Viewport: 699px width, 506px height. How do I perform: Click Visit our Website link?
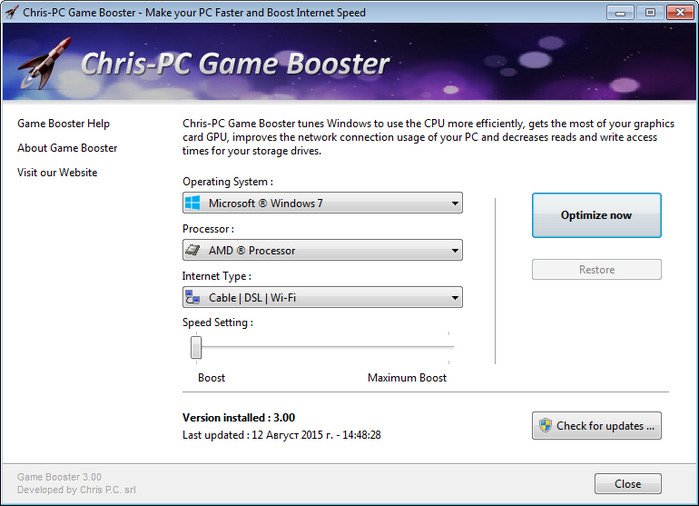tap(57, 173)
